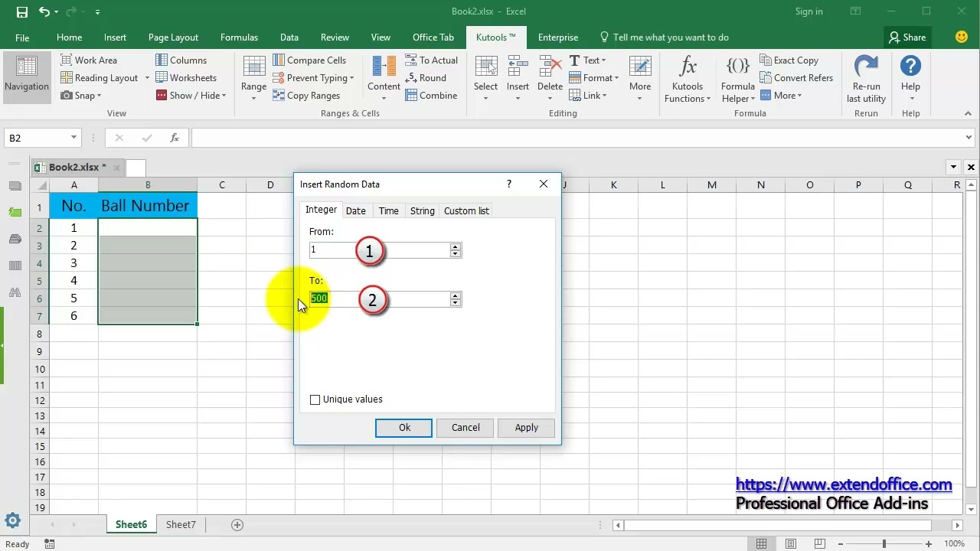
Task: Click the Round tool
Action: tap(426, 78)
